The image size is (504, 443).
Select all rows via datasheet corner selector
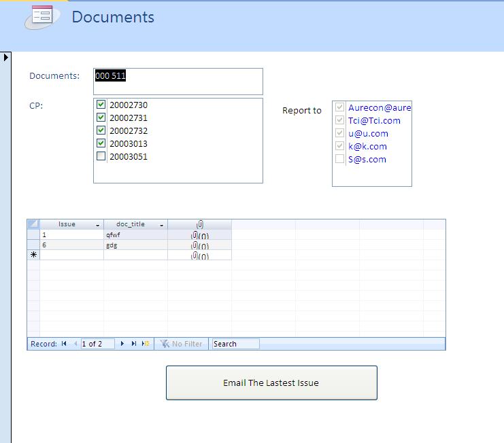click(x=33, y=224)
